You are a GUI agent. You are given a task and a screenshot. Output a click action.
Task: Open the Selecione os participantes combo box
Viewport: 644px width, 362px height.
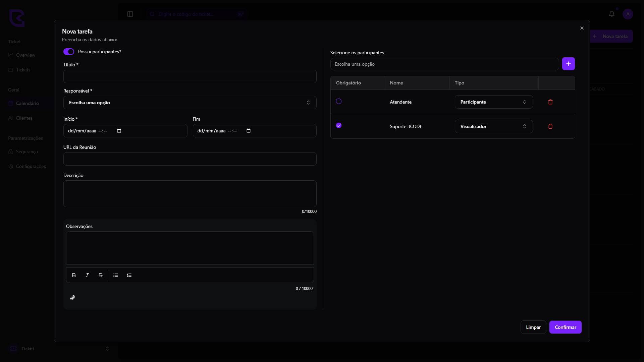tap(444, 64)
